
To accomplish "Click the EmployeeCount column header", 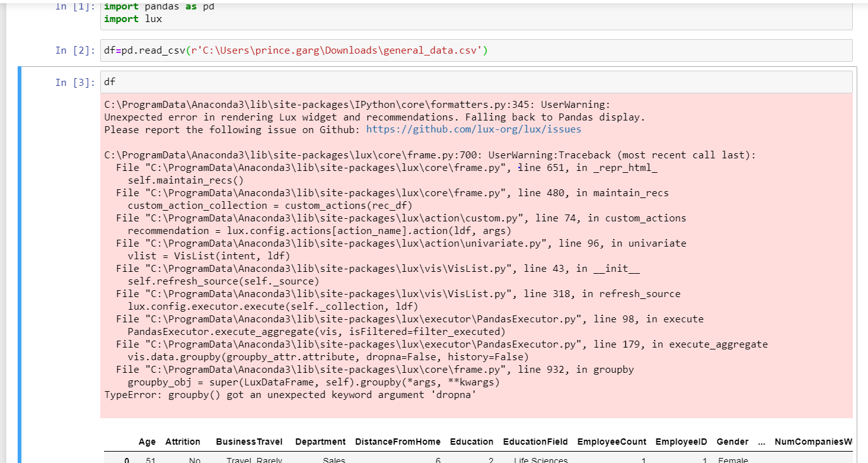I will pyautogui.click(x=611, y=442).
